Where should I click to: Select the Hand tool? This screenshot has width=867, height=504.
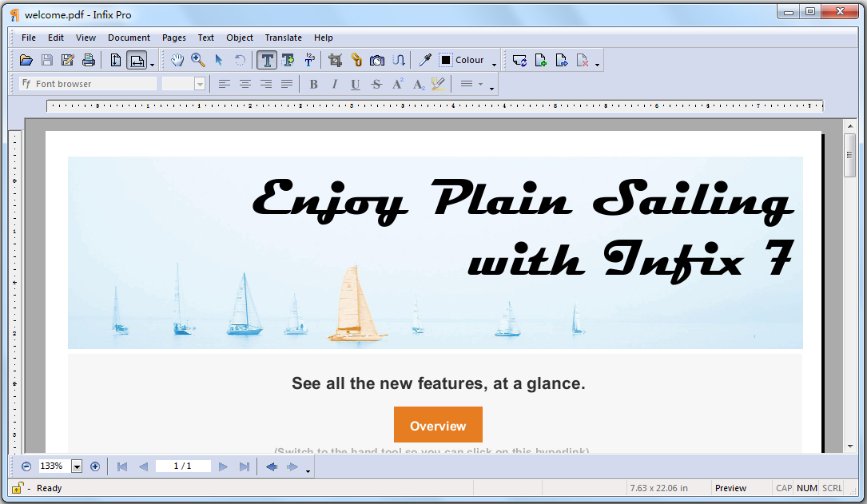177,60
